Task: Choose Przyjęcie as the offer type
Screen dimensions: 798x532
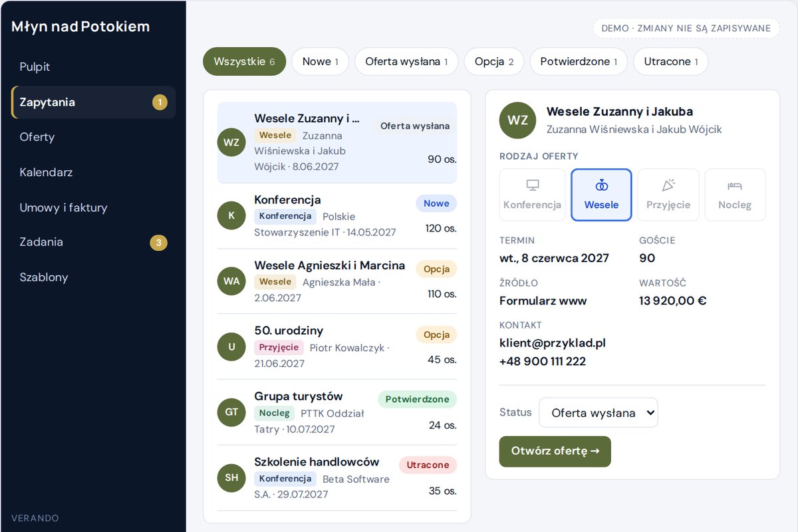Action: (668, 195)
